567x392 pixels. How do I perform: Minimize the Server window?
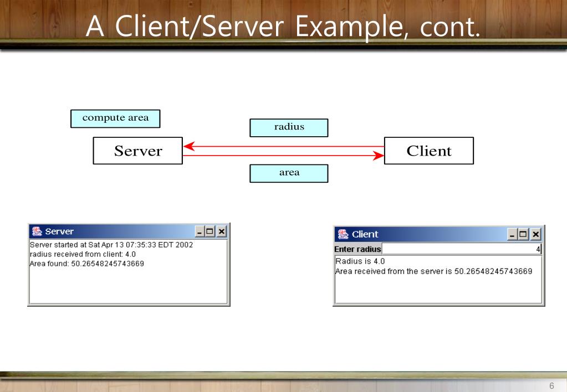point(199,231)
